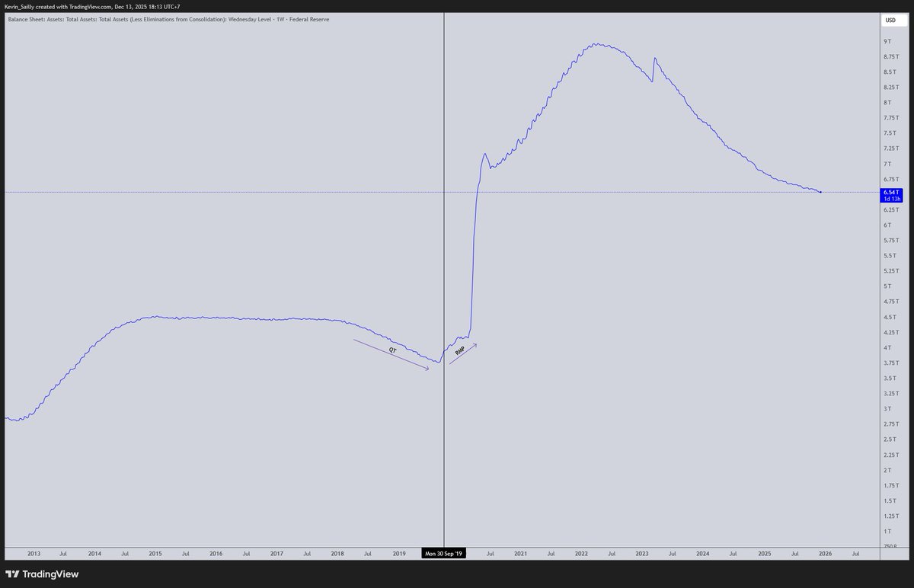Click the 5 T price axis label
The image size is (914, 588).
click(887, 286)
